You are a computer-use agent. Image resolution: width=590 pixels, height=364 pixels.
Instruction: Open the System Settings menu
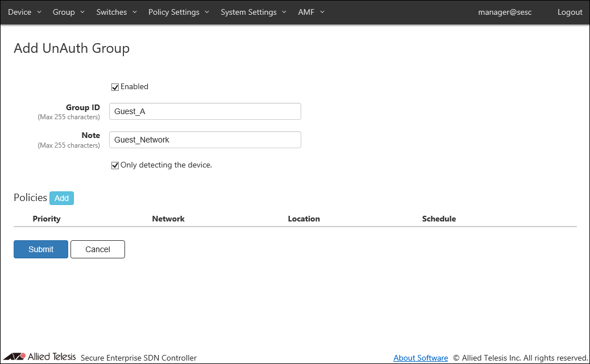253,12
